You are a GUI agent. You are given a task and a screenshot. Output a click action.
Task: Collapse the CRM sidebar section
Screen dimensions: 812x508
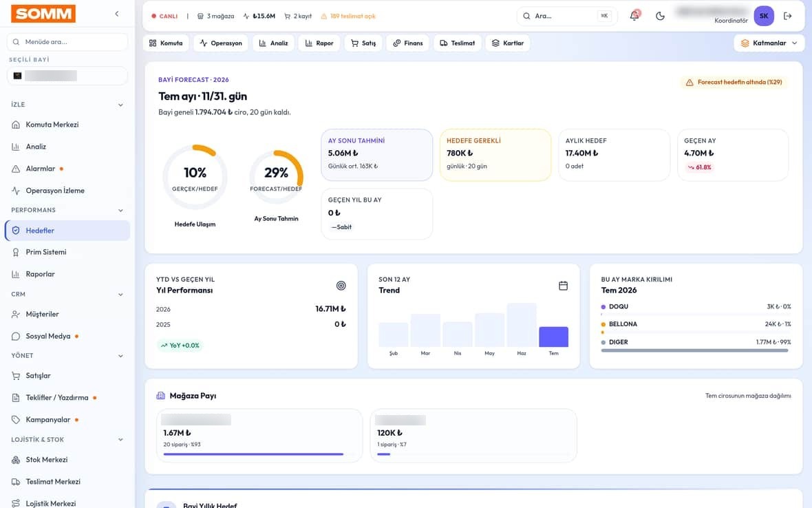click(120, 294)
